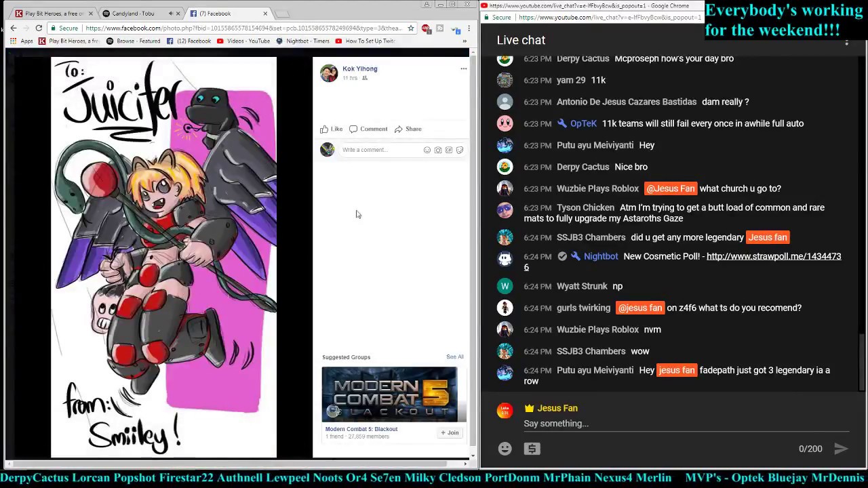Open the live chat options menu
868x488 pixels.
click(x=846, y=41)
